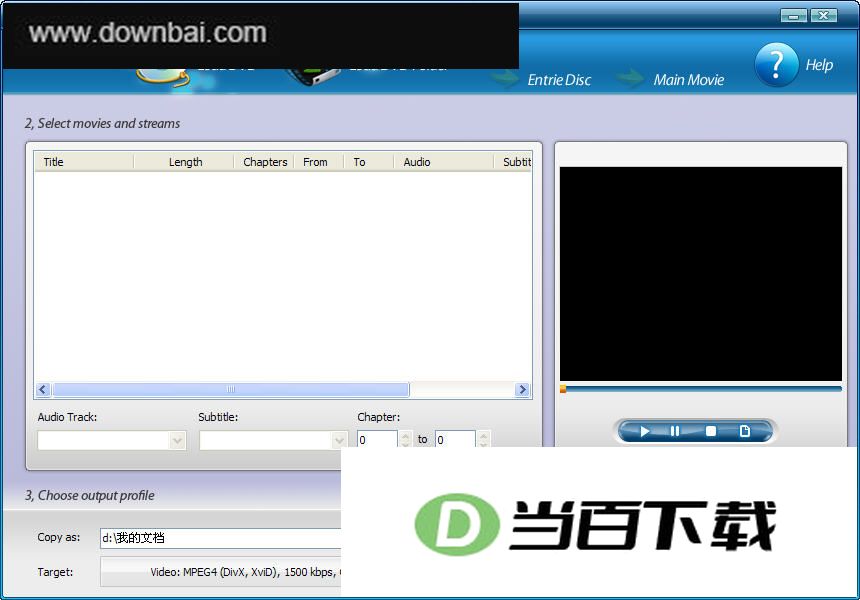Minimize the application window

(793, 16)
